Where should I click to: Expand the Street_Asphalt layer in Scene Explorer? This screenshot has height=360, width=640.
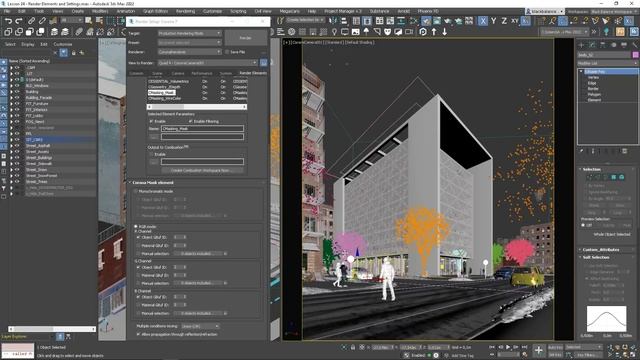click(11, 146)
